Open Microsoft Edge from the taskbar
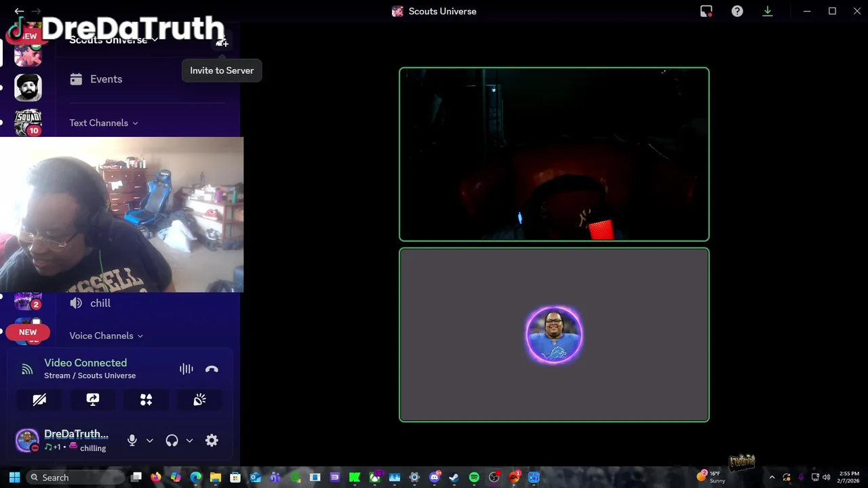Screen dimensions: 868x488 pos(195,477)
